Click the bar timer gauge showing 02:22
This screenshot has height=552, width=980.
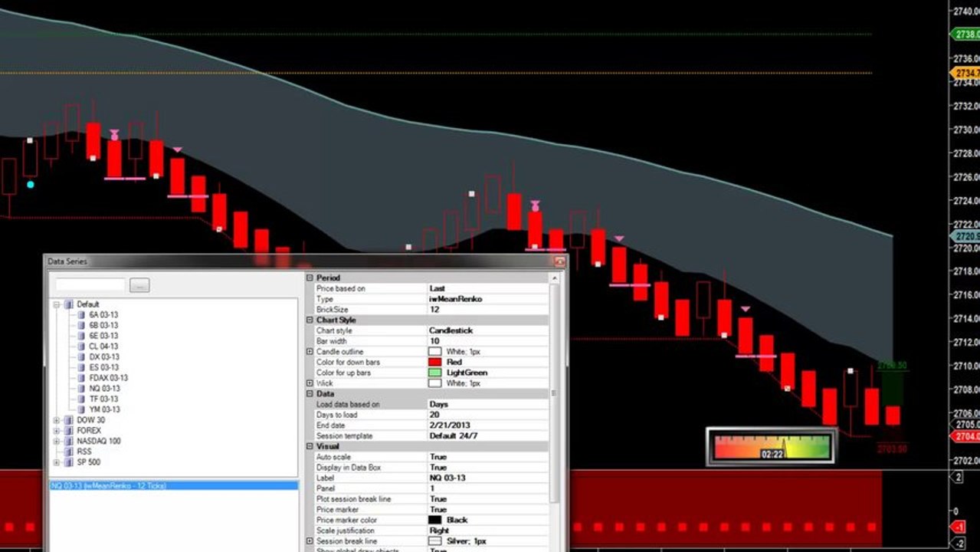click(x=772, y=447)
